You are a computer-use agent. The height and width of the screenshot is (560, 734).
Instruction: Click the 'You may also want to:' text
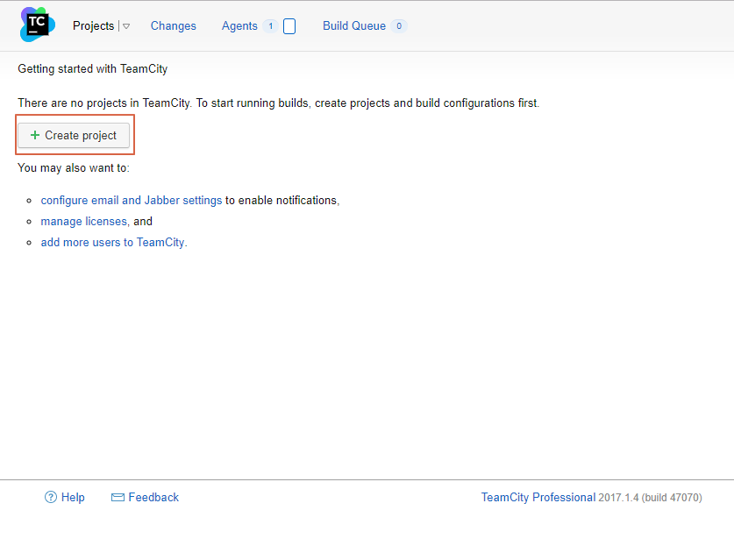tap(74, 168)
